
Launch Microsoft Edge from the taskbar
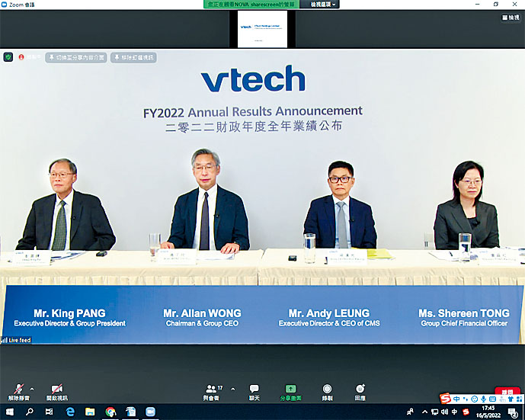pos(70,412)
